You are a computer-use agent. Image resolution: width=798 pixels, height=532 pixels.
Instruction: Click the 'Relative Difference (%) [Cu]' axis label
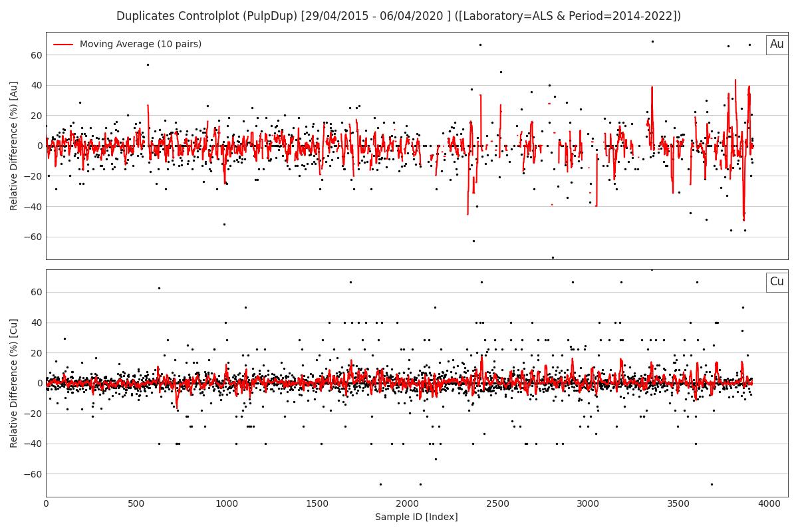(x=14, y=383)
